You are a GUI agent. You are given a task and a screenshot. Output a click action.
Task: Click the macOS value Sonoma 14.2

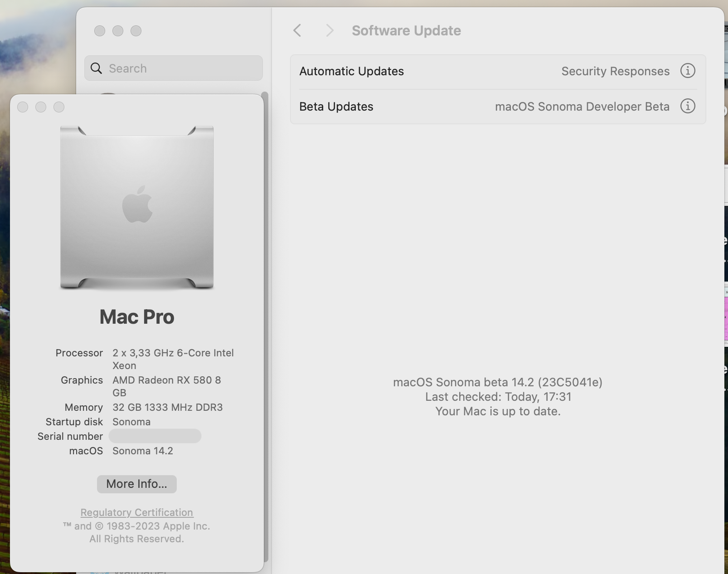click(x=143, y=451)
